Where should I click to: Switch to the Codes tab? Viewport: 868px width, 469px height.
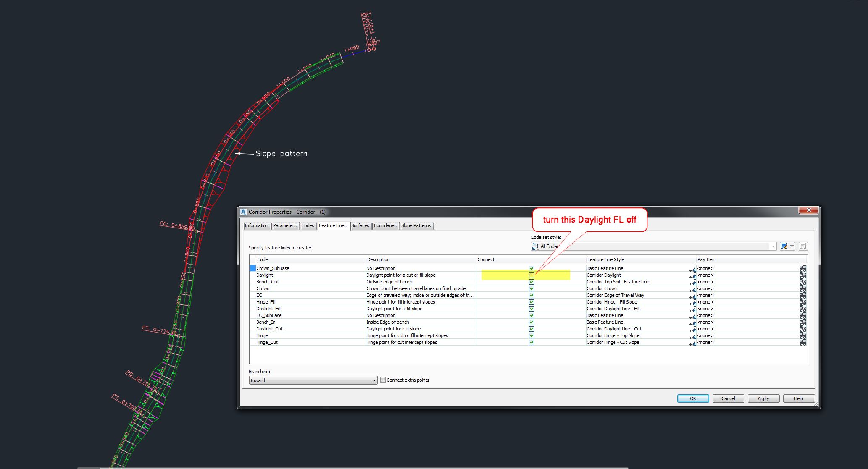tap(308, 225)
